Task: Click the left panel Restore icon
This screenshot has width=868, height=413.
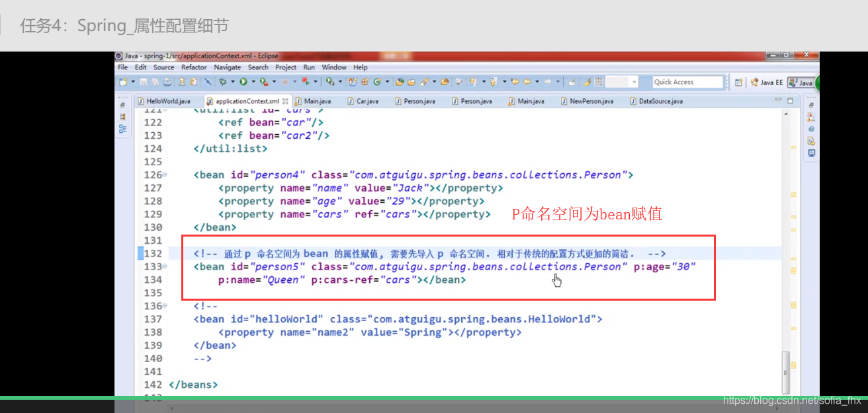Action: coord(122,105)
